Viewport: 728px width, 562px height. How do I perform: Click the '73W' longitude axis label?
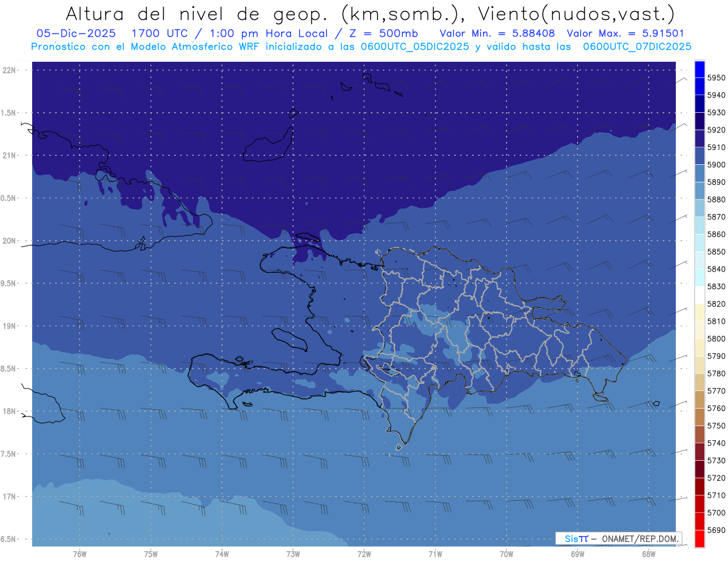pyautogui.click(x=292, y=554)
